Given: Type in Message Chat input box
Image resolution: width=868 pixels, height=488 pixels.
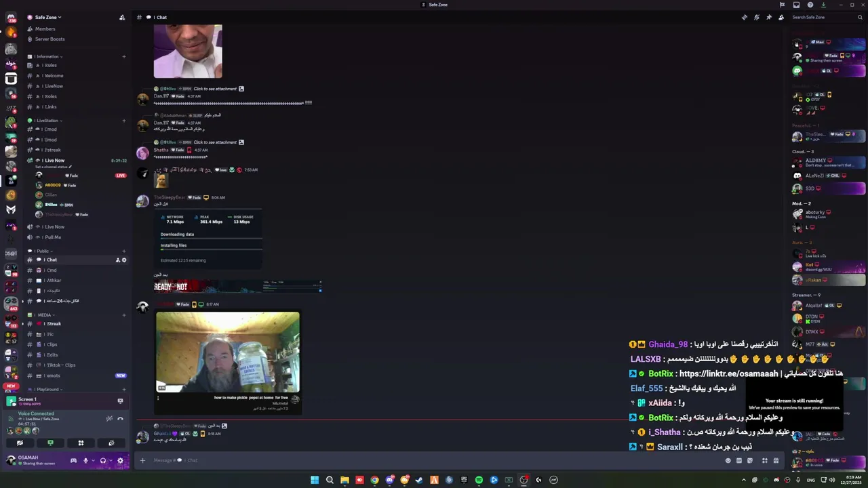Looking at the screenshot, I should pos(434,460).
